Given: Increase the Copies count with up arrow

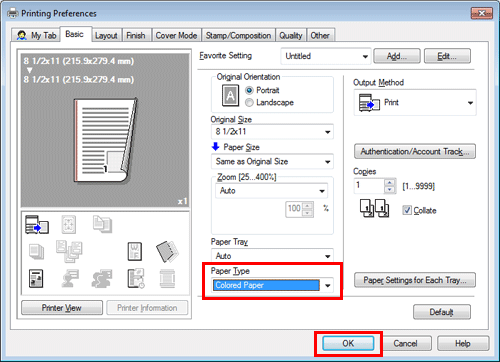Looking at the screenshot, I should [x=389, y=182].
